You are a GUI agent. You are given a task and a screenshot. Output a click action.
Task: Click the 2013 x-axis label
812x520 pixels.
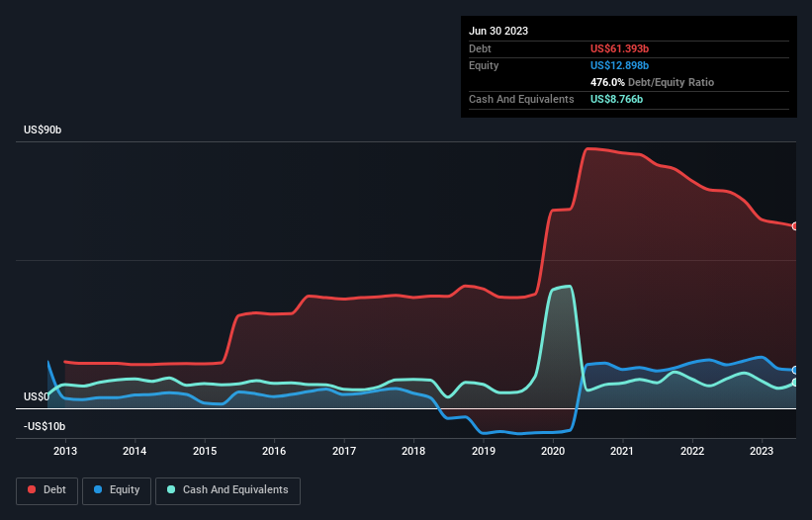(x=65, y=451)
